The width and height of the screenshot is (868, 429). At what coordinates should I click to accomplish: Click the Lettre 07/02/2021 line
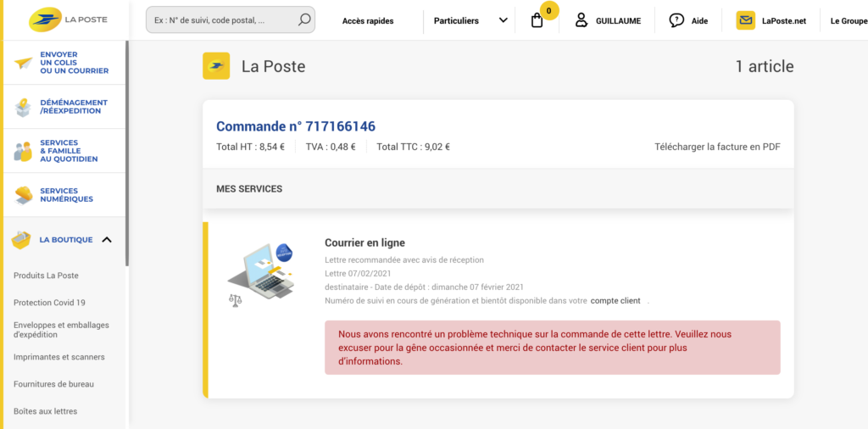click(359, 274)
